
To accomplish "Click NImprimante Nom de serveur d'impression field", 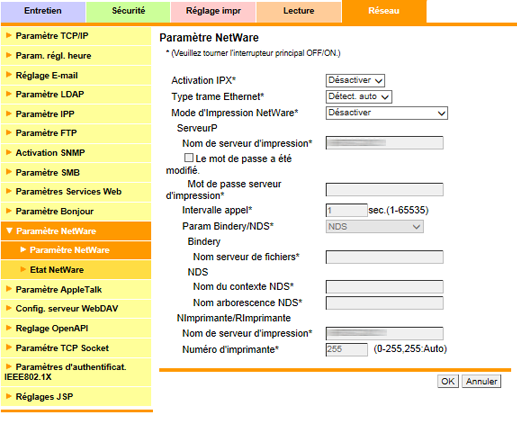I will [x=384, y=333].
